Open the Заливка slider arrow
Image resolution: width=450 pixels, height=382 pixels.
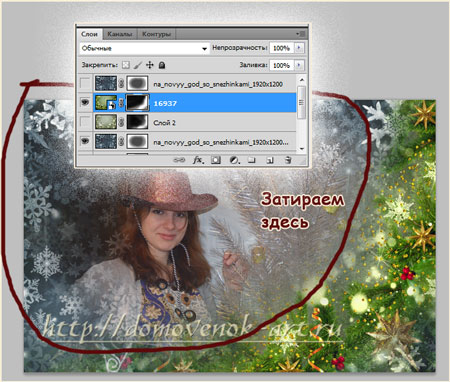point(299,65)
